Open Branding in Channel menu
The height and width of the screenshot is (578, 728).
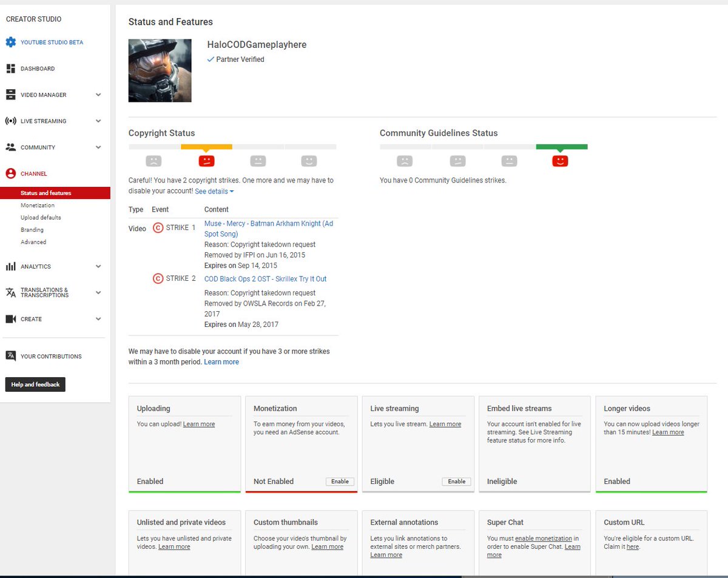pyautogui.click(x=32, y=229)
